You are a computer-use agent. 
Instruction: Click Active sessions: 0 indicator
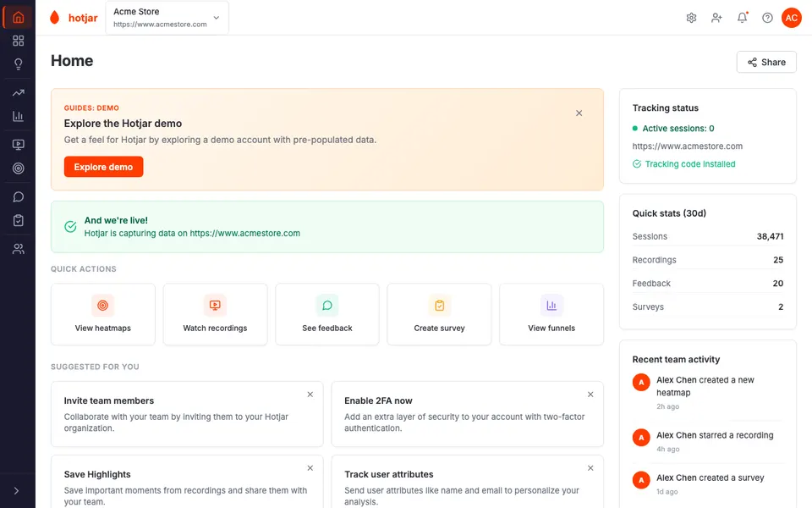tap(673, 128)
